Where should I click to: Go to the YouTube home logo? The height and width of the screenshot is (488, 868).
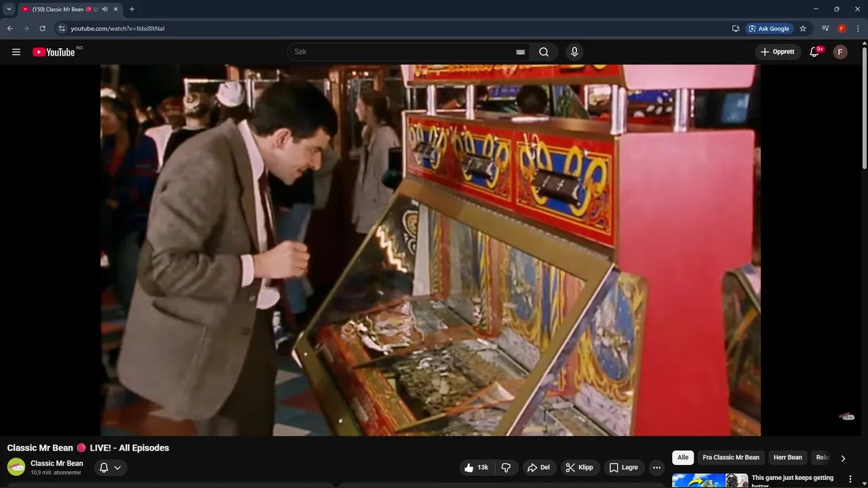[54, 52]
